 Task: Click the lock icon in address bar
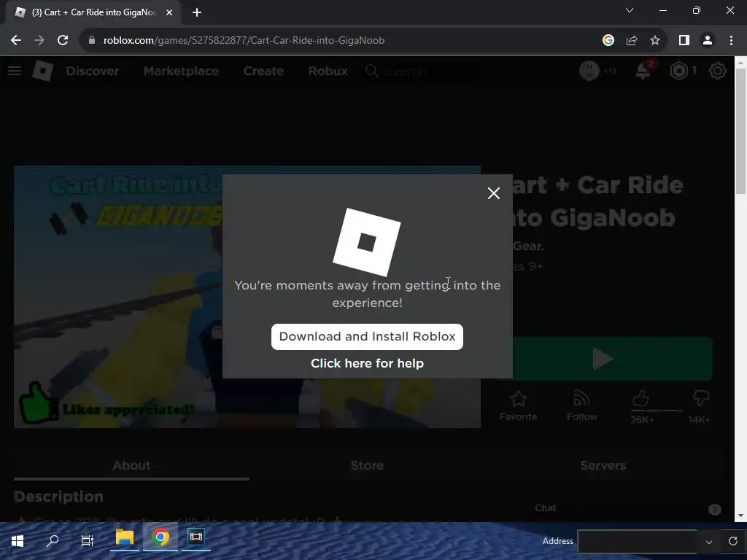pyautogui.click(x=91, y=41)
